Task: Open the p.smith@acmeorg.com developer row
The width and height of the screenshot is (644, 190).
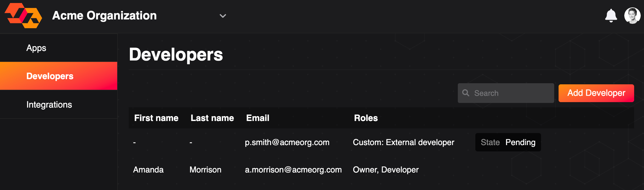Action: coord(381,142)
